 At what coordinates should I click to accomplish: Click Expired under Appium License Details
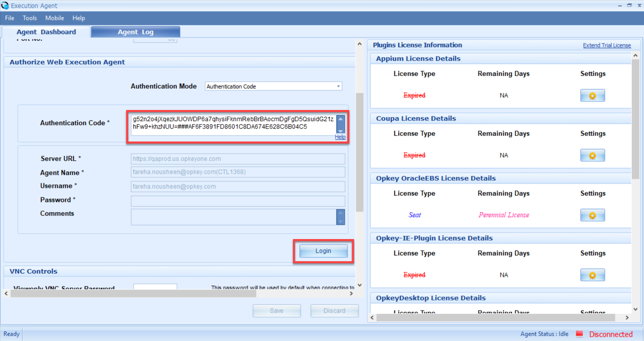(414, 95)
